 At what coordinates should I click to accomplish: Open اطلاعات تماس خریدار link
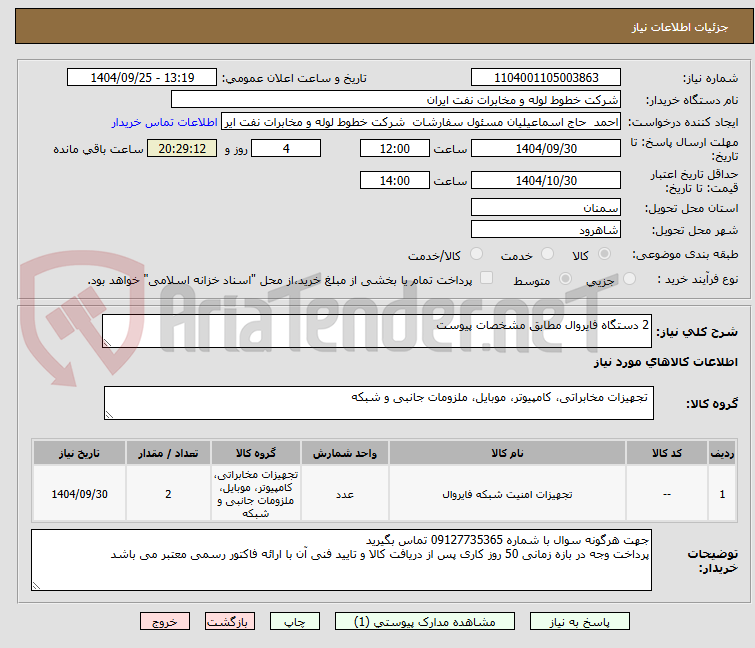164,122
